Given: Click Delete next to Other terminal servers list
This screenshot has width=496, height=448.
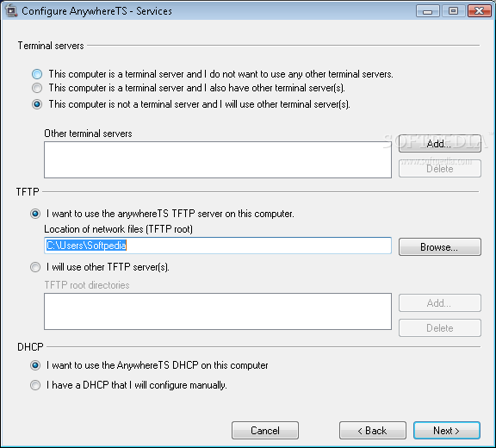Looking at the screenshot, I should coord(440,169).
